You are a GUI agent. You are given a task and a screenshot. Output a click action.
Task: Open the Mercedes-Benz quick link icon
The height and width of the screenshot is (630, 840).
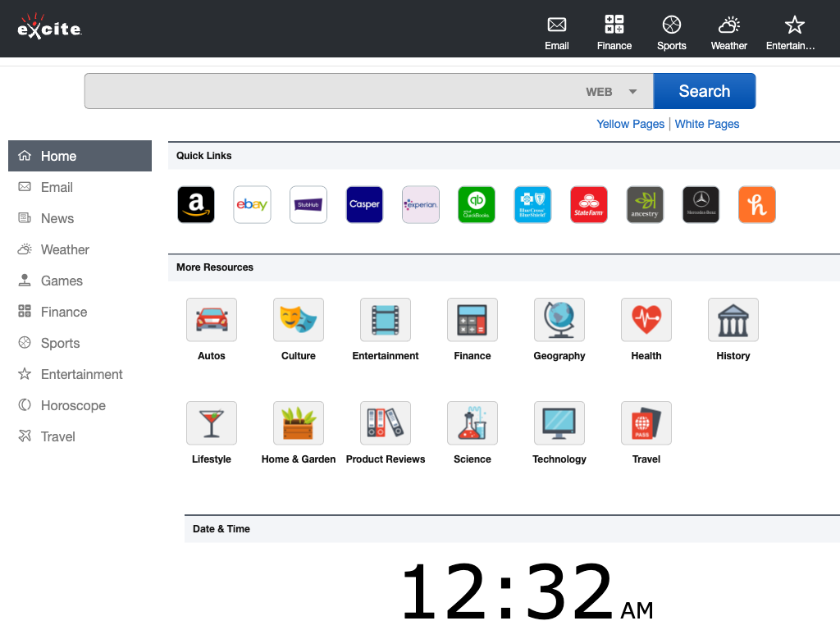tap(701, 205)
